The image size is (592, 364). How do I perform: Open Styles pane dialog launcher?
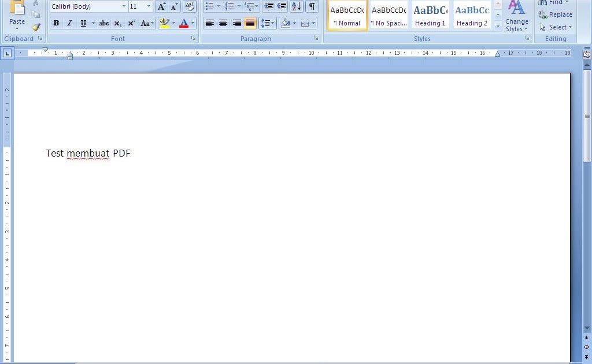tap(526, 38)
